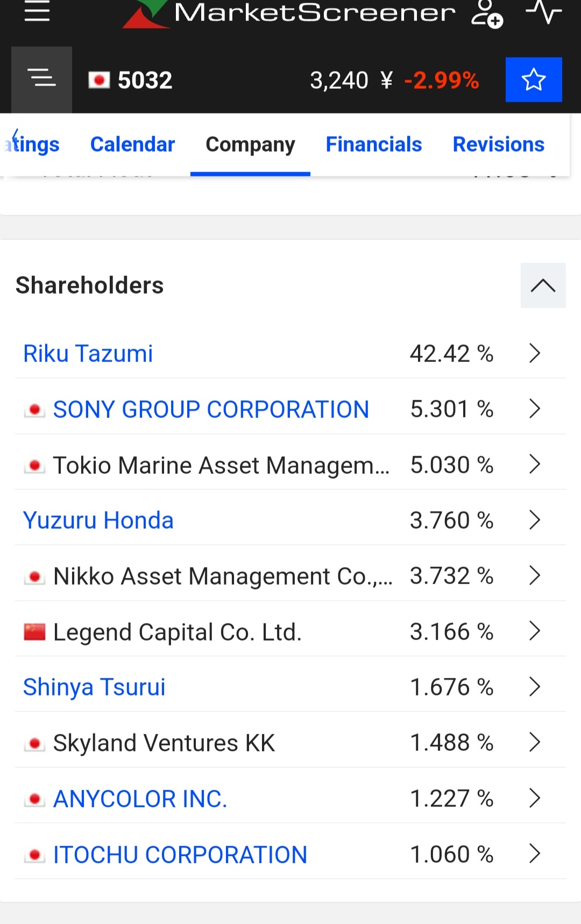Viewport: 581px width, 924px height.
Task: Open Shinya Tsurui profile link
Action: click(x=94, y=687)
